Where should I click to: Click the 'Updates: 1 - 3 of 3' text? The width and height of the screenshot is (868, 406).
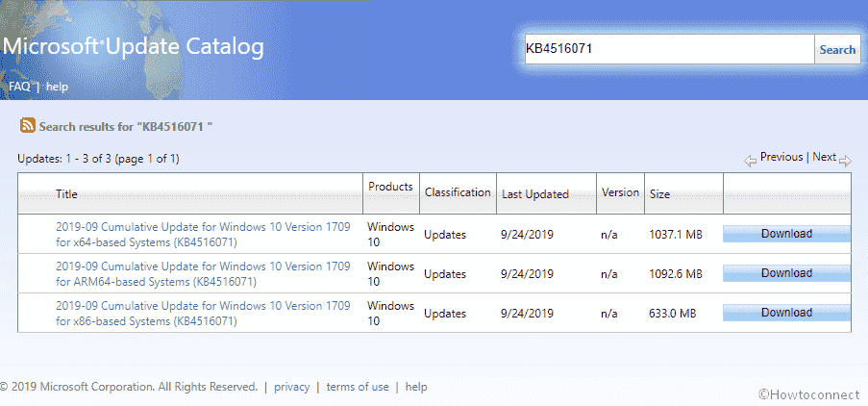(x=99, y=159)
